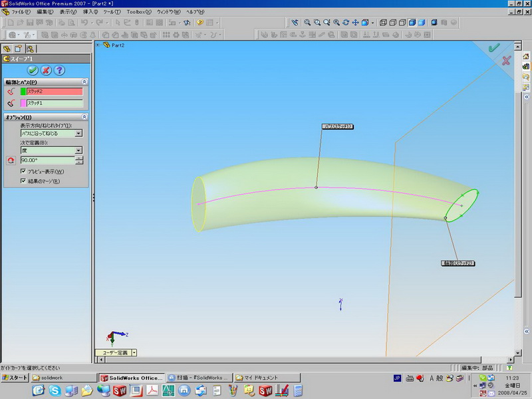The width and height of the screenshot is (532, 399).
Task: Switch to Shaded display style
Action: click(x=422, y=23)
